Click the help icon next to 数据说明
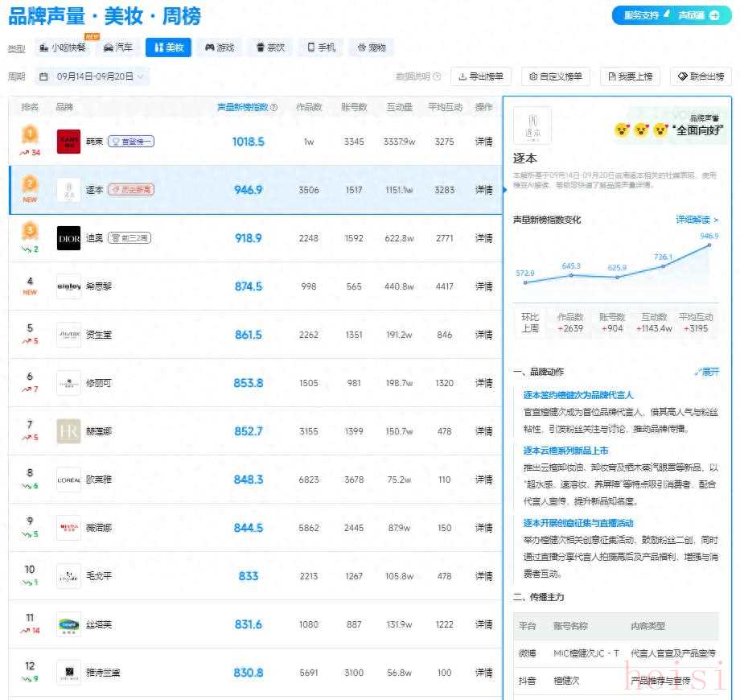This screenshot has width=740, height=700. pos(437,77)
